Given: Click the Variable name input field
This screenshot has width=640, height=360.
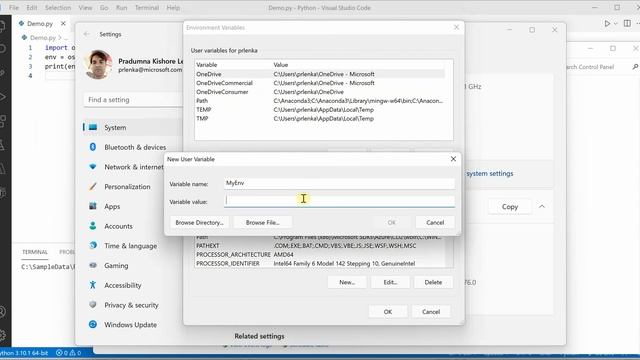Looking at the screenshot, I should pos(339,183).
